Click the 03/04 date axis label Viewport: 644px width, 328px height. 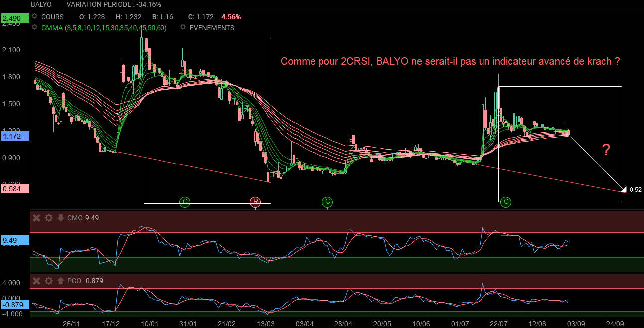pos(305,323)
